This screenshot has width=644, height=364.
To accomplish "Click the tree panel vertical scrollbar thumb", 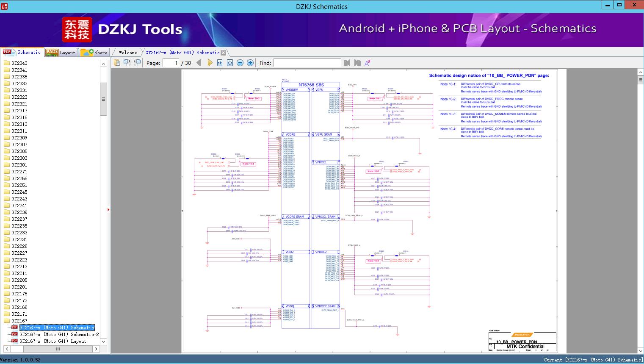I will tap(103, 99).
